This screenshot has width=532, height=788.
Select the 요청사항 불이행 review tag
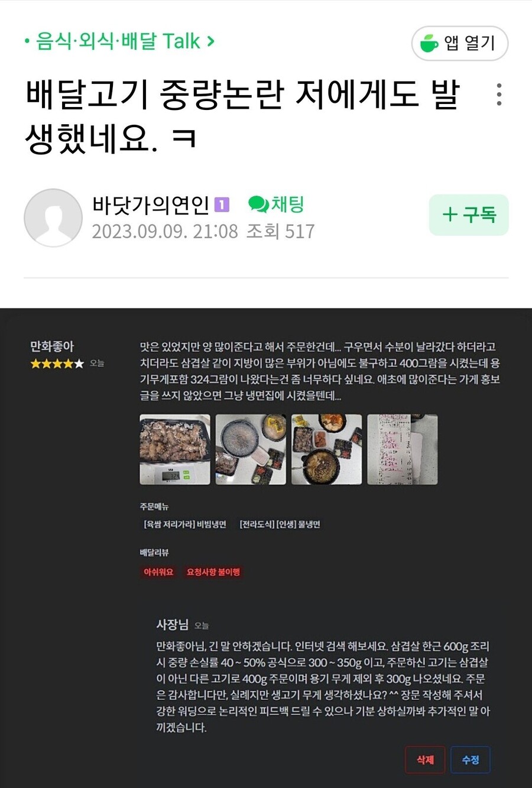coord(213,572)
